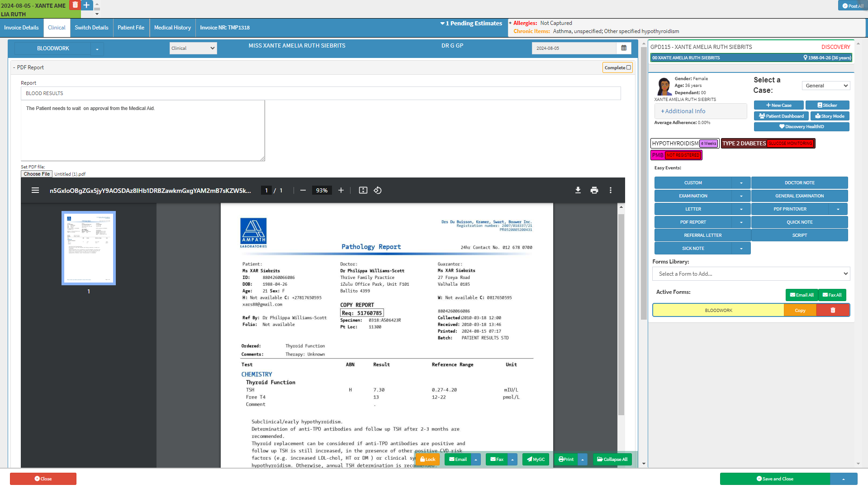Lock the clinical form
868x489 pixels.
(x=428, y=459)
